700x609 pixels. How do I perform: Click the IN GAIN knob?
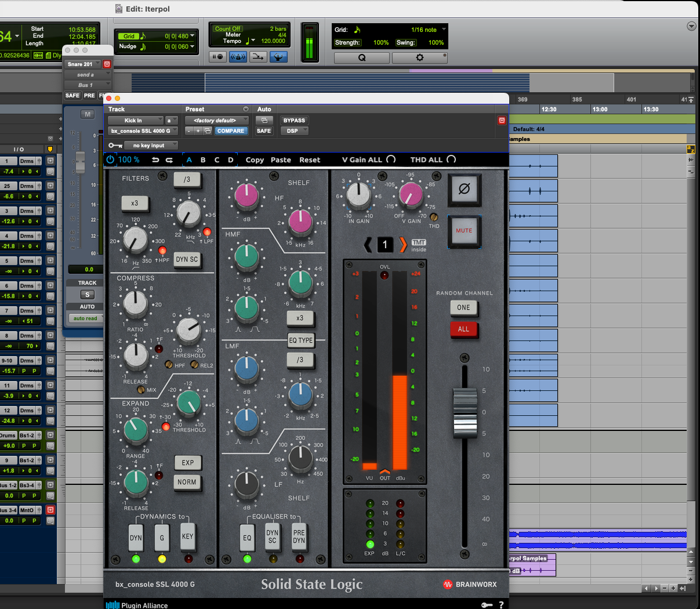tap(358, 195)
